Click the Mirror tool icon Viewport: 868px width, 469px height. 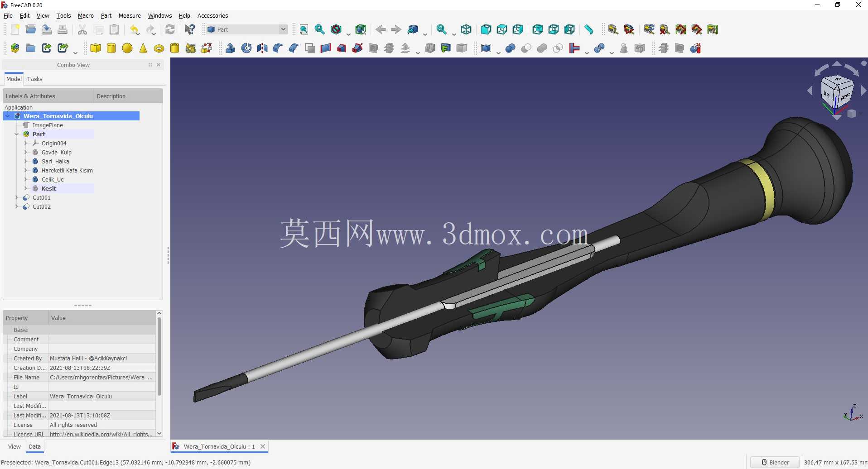tap(262, 48)
